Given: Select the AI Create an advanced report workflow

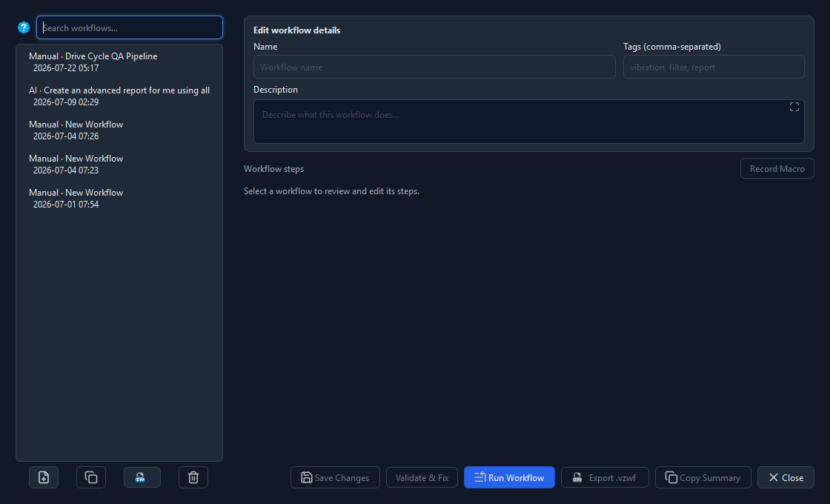Looking at the screenshot, I should point(119,96).
